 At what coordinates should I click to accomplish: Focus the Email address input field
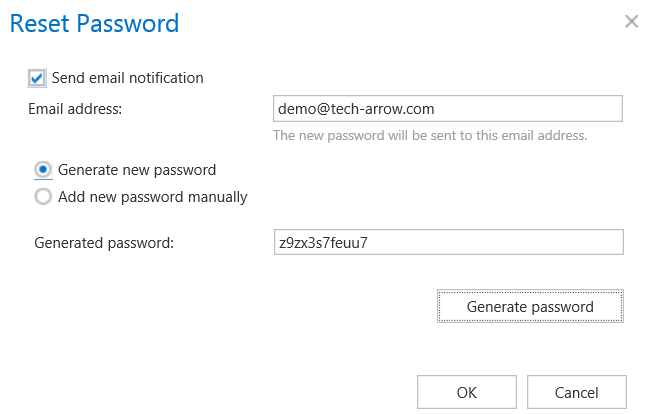[x=447, y=108]
